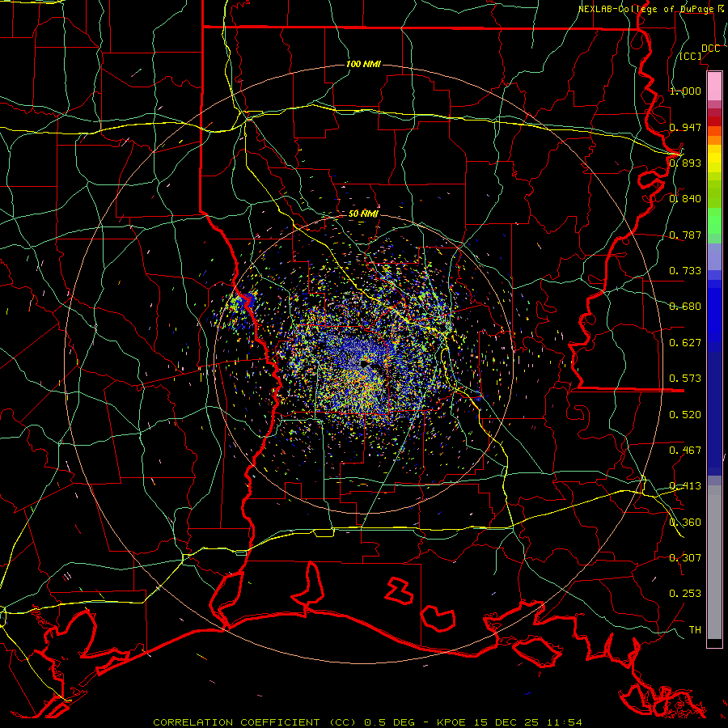Pick the pink segment of the color bar

714,86
